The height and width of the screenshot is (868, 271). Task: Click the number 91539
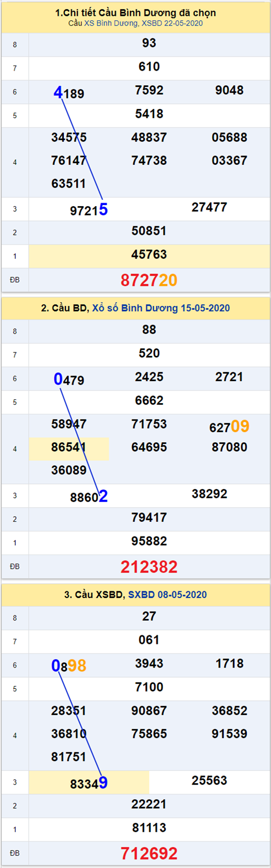[229, 734]
